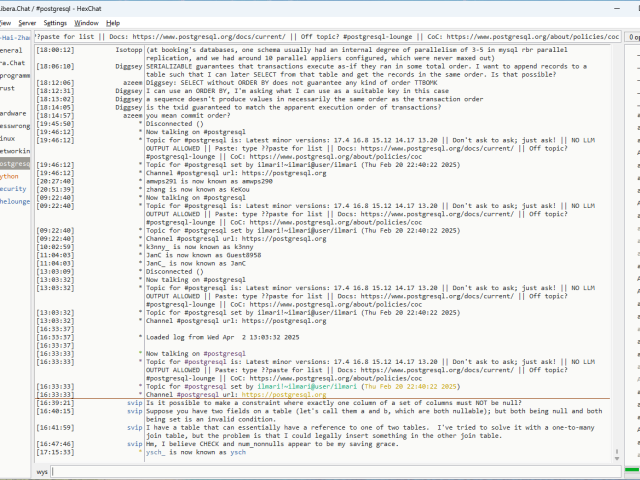This screenshot has width=640, height=480.
Task: Open the networking channel
Action: click(14, 150)
